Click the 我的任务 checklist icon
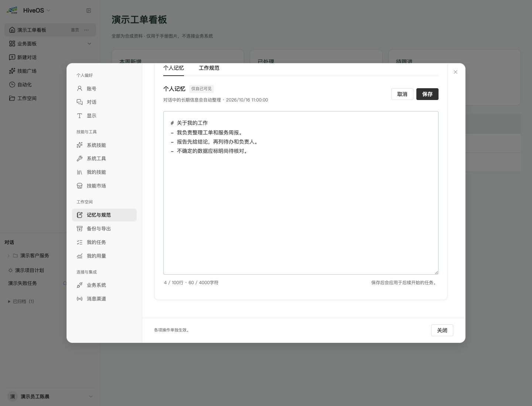The height and width of the screenshot is (406, 532). 79,242
